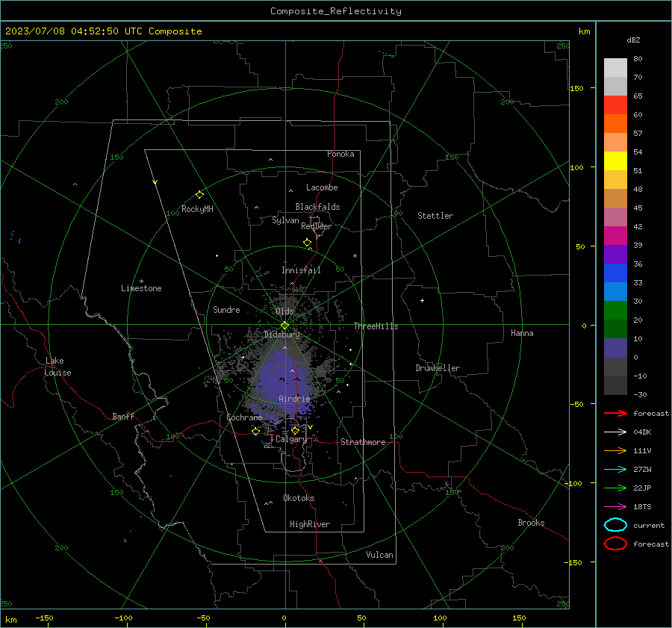Click the RedDeer city label
The image size is (672, 628).
317,226
